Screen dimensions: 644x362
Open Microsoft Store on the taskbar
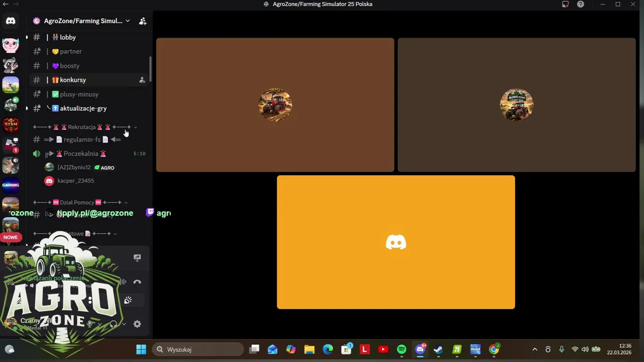pyautogui.click(x=346, y=349)
